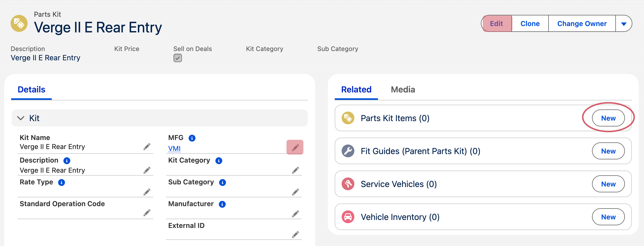Toggle the Sell on Deals checkbox
The width and height of the screenshot is (644, 246).
coord(178,58)
